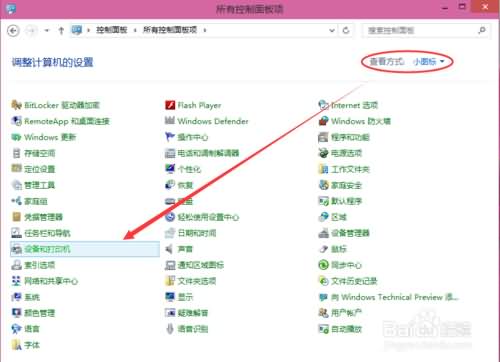Click the Windows 防火墙 icon

pos(323,121)
